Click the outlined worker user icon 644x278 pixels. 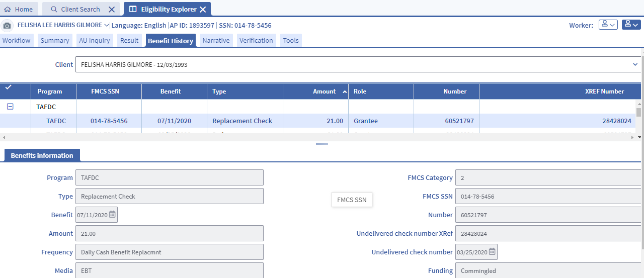click(608, 25)
